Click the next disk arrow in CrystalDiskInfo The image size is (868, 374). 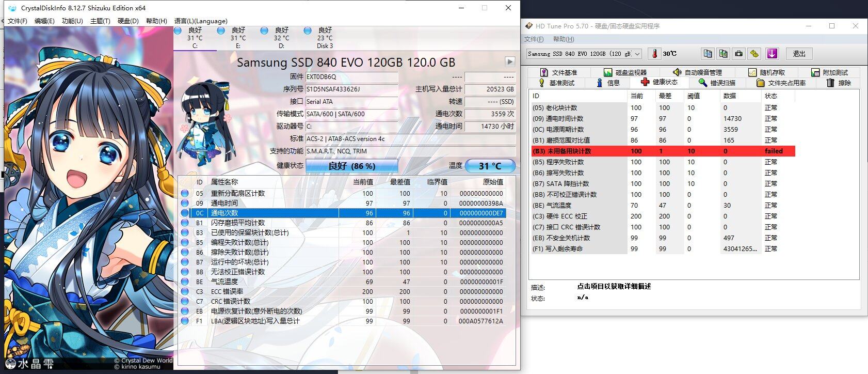click(510, 61)
